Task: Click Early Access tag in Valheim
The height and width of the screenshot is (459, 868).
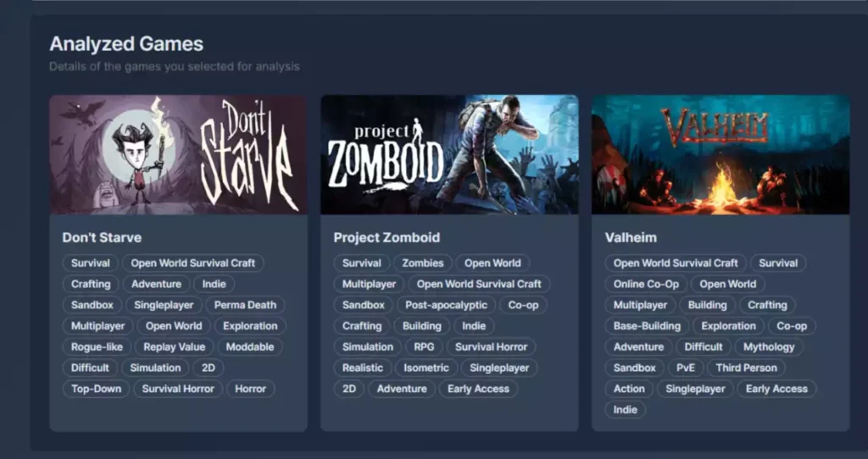Action: 776,389
